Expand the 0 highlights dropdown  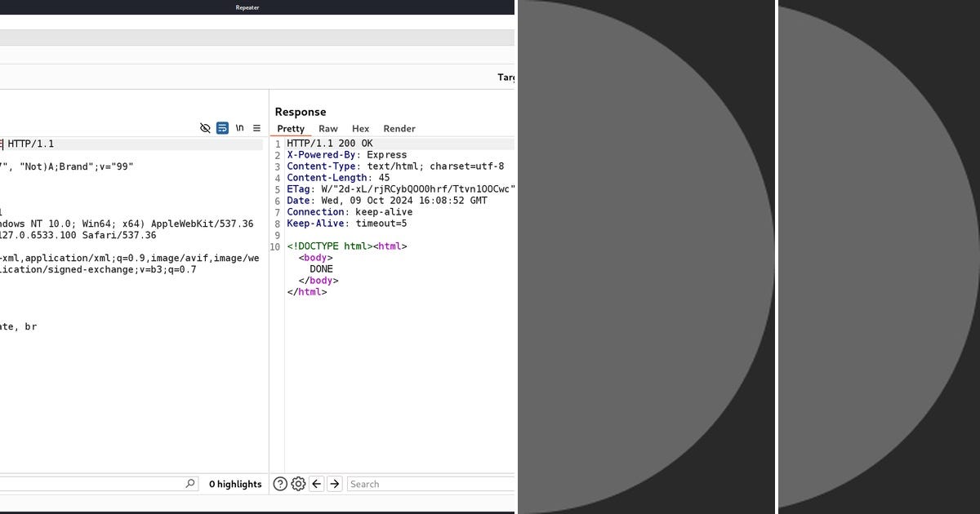(x=235, y=484)
